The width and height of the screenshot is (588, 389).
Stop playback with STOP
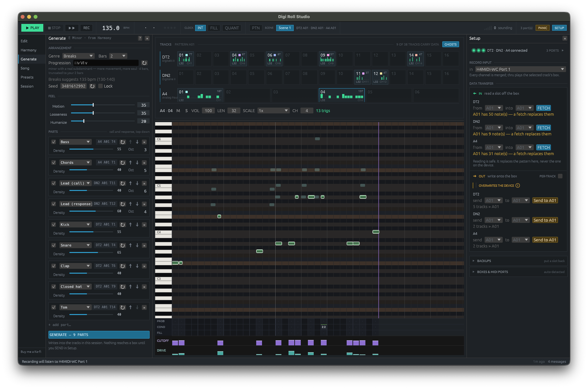(x=54, y=28)
